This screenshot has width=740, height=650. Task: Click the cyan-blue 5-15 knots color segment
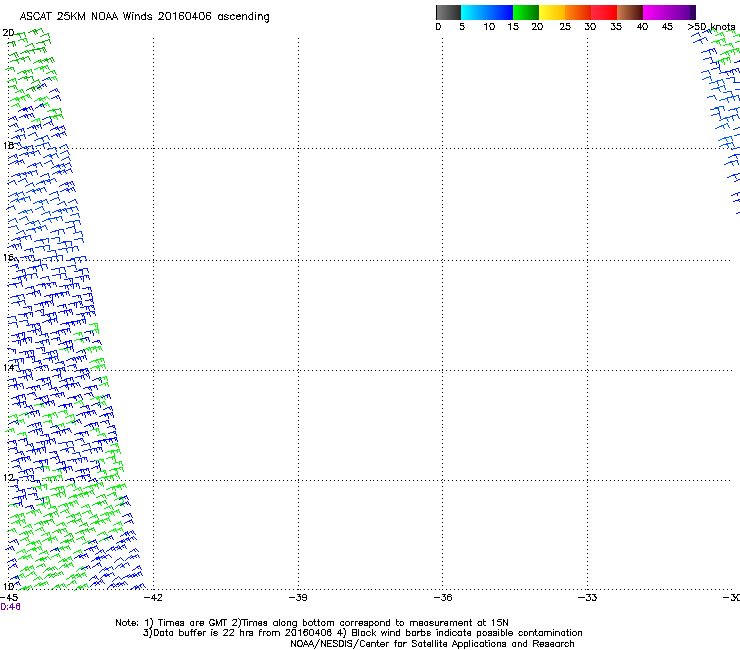coord(487,12)
